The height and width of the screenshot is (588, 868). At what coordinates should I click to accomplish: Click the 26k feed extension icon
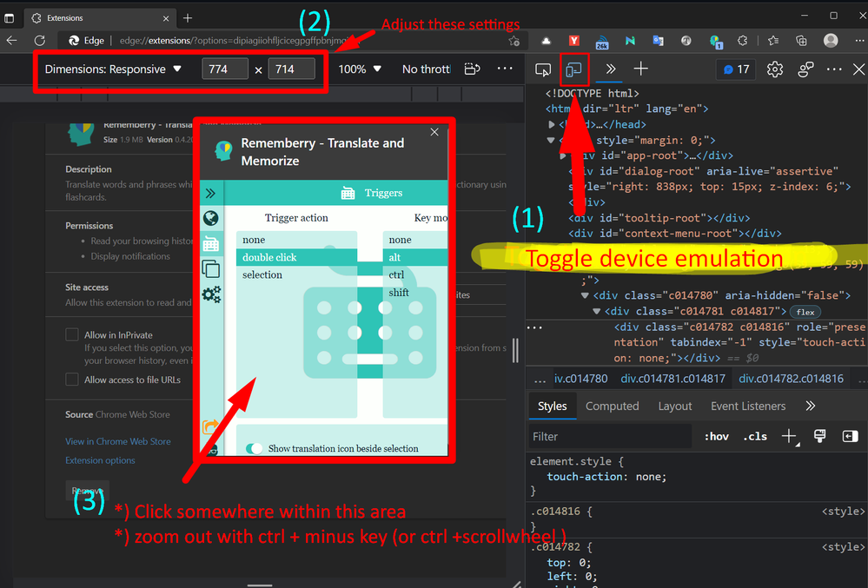pyautogui.click(x=602, y=42)
